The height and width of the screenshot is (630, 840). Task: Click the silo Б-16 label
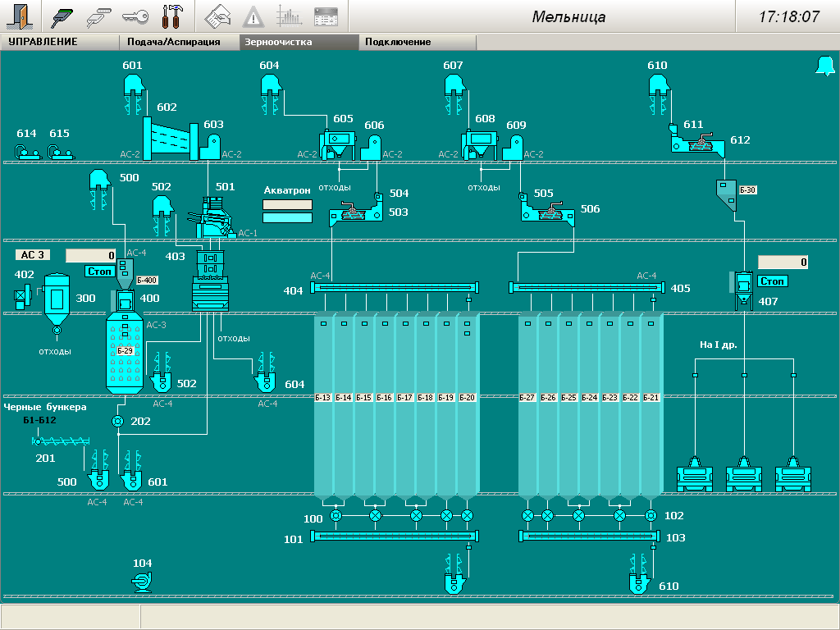(x=385, y=398)
